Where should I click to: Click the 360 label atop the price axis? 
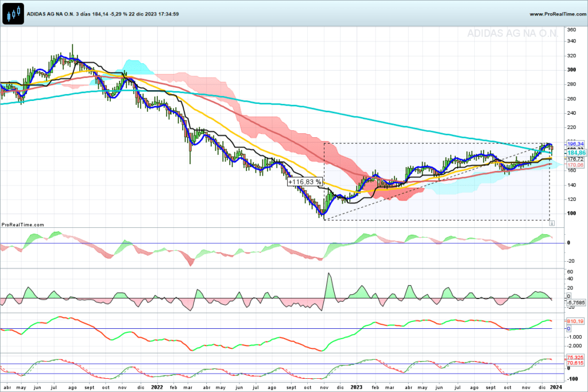[x=571, y=30]
